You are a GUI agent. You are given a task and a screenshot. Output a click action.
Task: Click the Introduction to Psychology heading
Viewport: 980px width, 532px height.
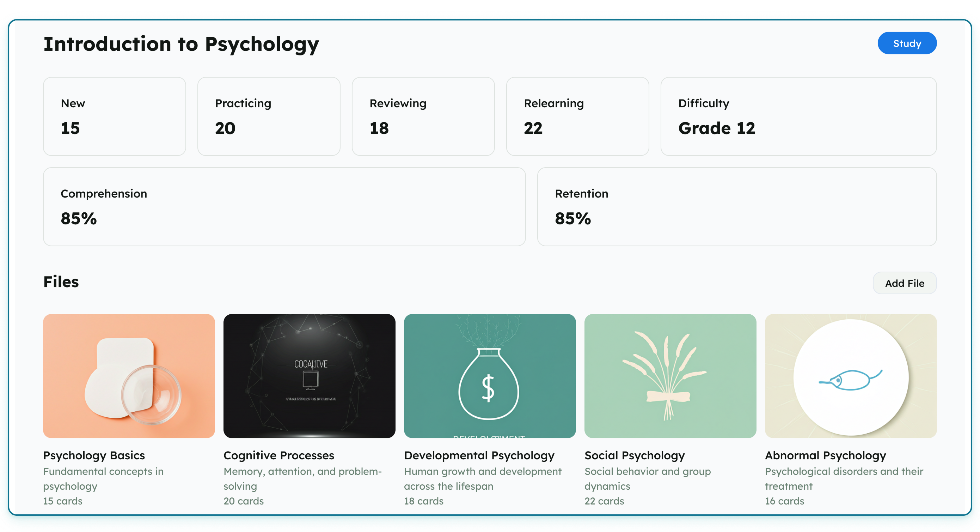181,44
